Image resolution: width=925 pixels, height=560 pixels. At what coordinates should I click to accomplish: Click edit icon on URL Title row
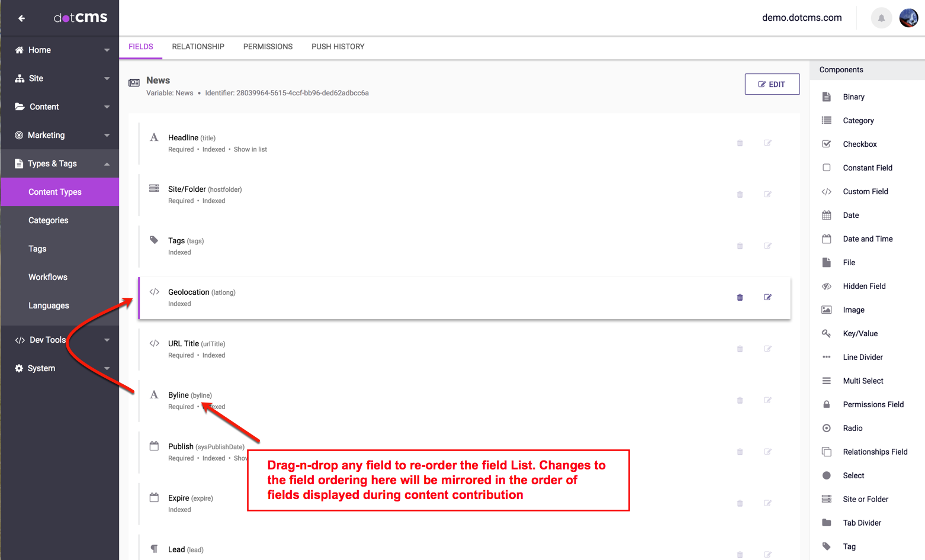click(767, 349)
